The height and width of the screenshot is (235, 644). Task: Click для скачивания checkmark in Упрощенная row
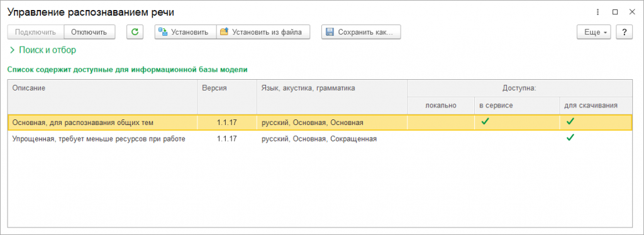point(570,138)
